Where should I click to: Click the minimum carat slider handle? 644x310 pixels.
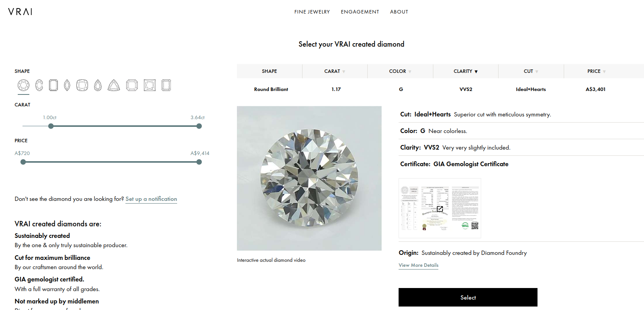click(51, 126)
